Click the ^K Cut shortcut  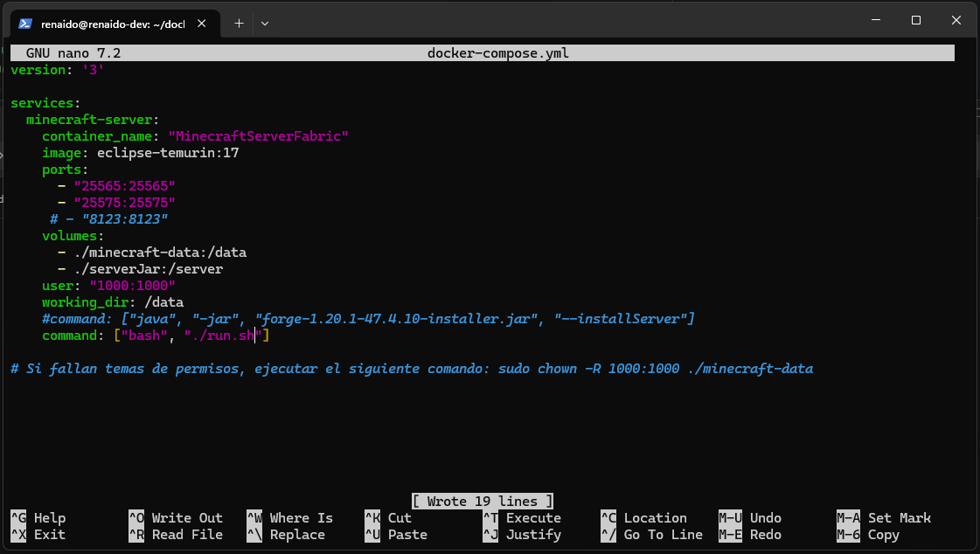pos(388,518)
